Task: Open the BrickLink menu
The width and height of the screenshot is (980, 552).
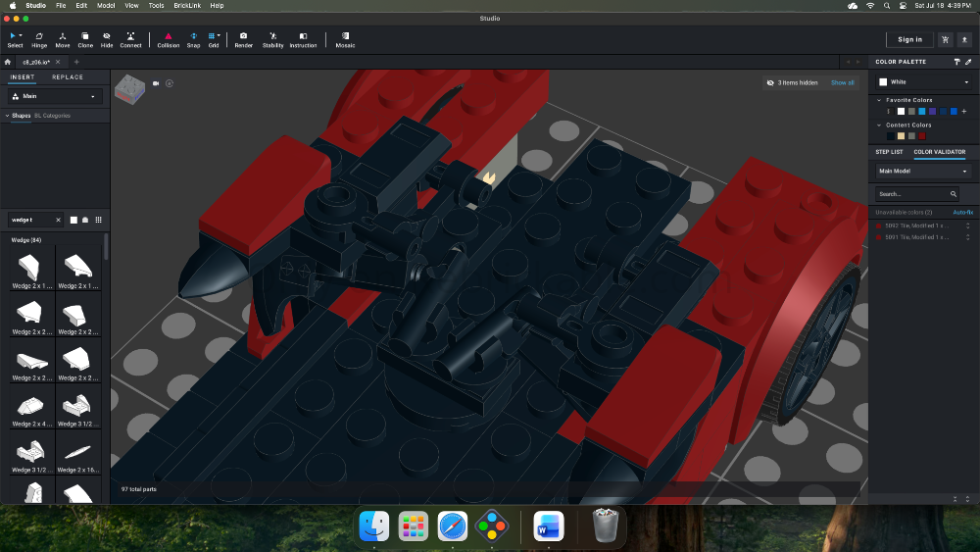Action: (187, 6)
